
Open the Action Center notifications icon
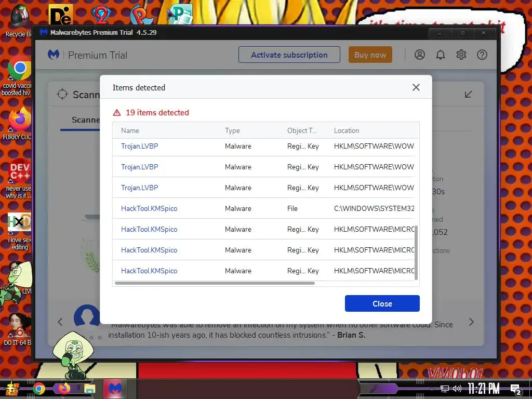tap(516, 390)
